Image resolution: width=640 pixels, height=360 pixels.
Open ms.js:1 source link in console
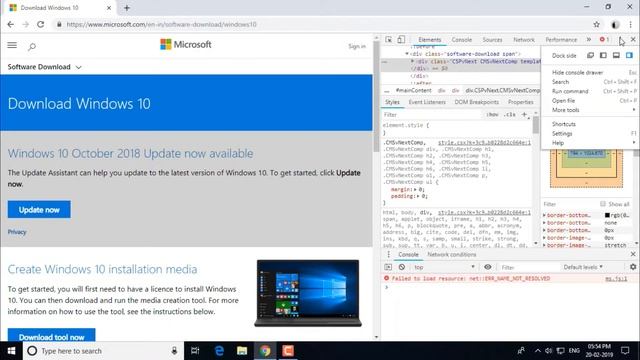pos(616,278)
